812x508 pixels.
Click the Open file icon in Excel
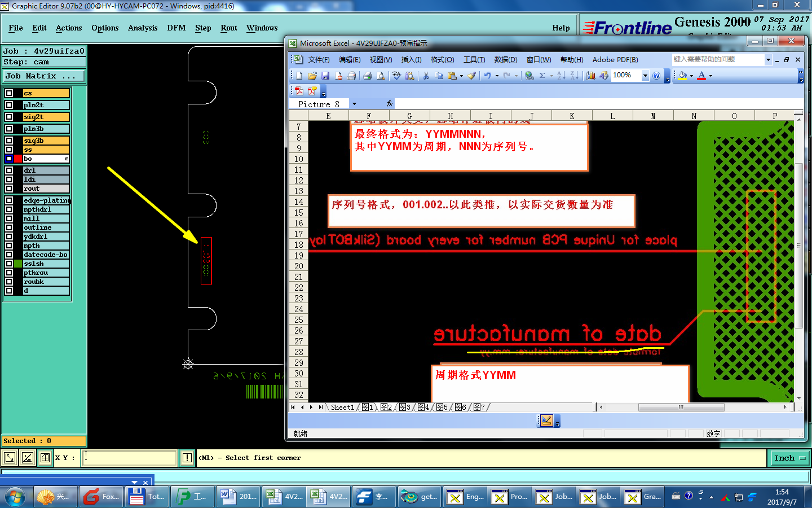click(312, 76)
